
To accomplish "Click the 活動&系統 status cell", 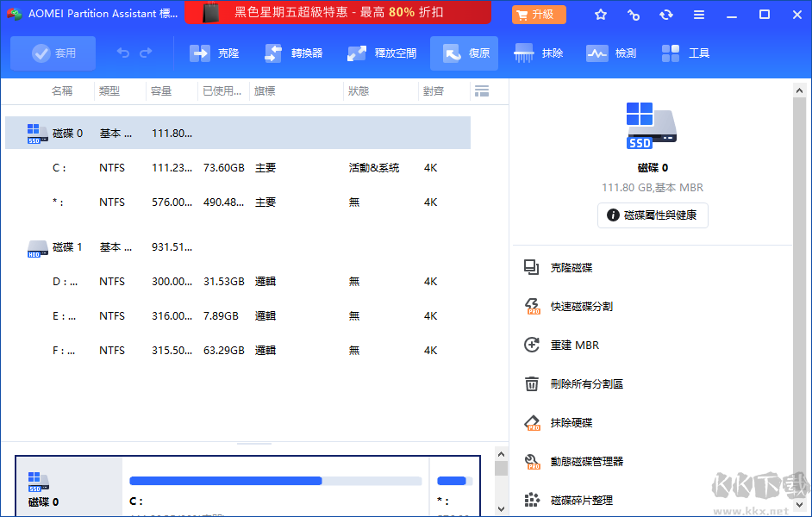I will pos(374,168).
